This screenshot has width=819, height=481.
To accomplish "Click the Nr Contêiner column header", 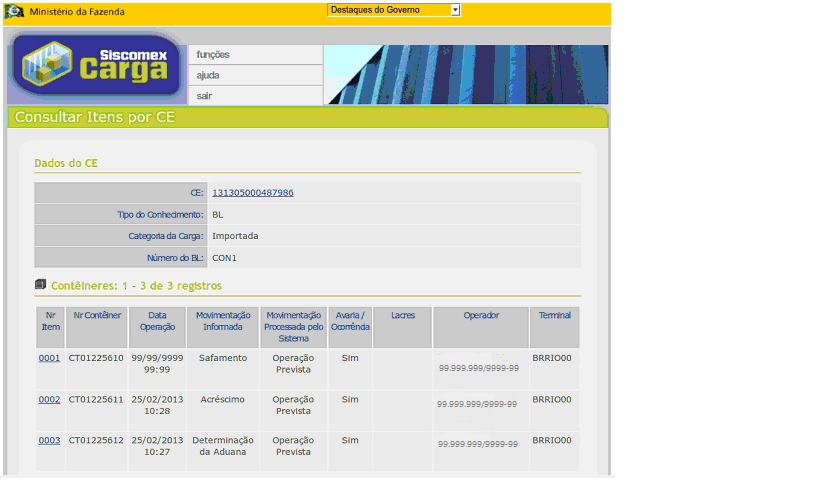I will (97, 327).
